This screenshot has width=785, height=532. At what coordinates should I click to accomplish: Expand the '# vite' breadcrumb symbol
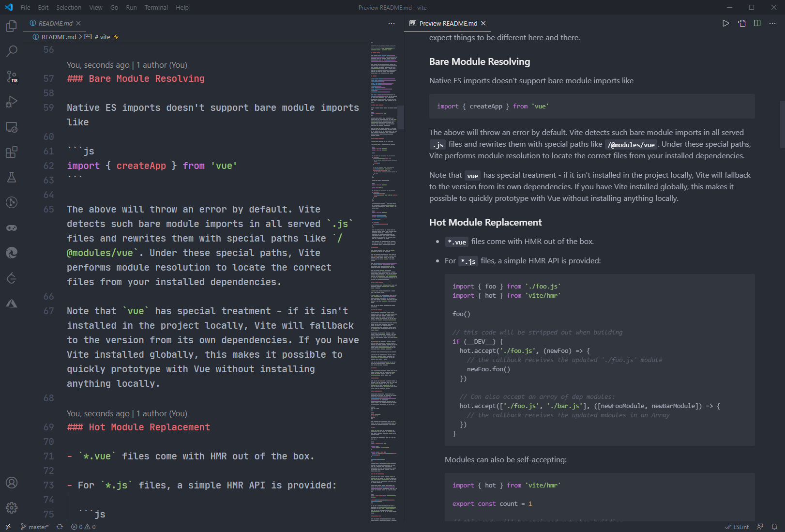[x=102, y=37]
